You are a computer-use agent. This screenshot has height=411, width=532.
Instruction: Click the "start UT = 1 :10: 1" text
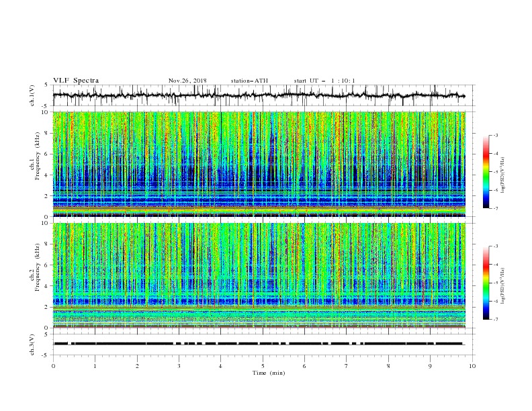coord(324,81)
